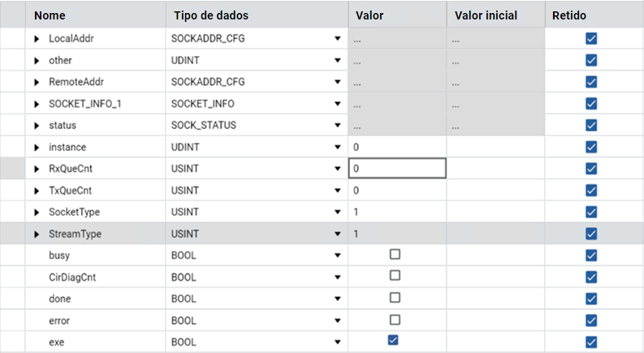Check the busy value checkbox
Viewport: 644px width, 353px height.
(395, 254)
